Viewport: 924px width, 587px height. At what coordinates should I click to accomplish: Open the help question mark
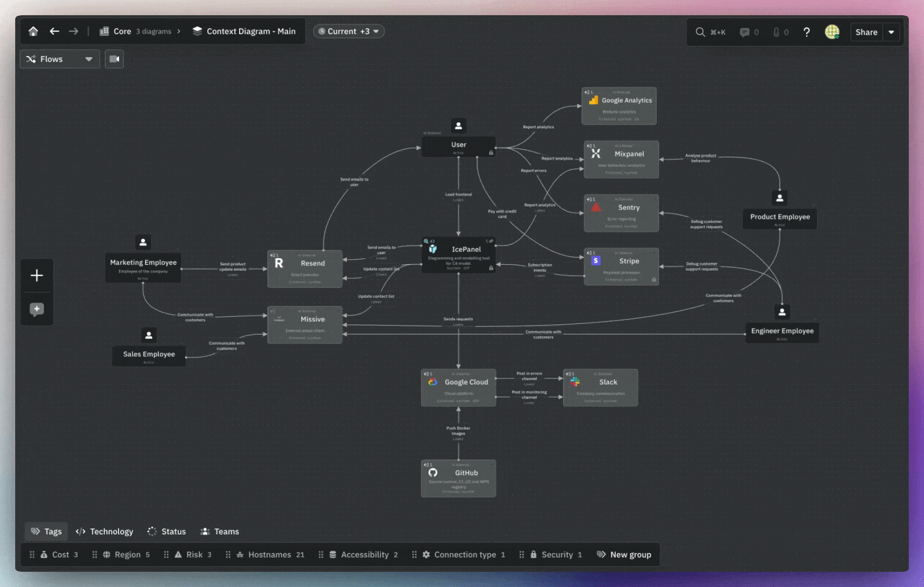(807, 32)
